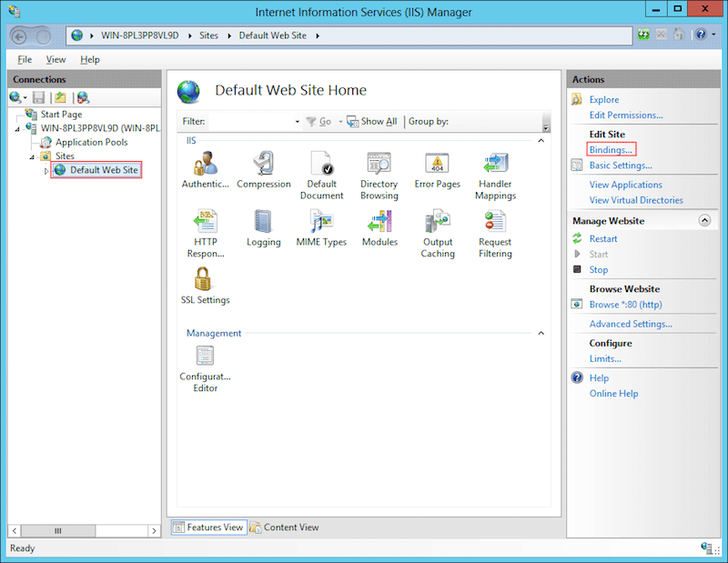This screenshot has width=728, height=563.
Task: Open Advanced Settings... link
Action: pos(631,324)
